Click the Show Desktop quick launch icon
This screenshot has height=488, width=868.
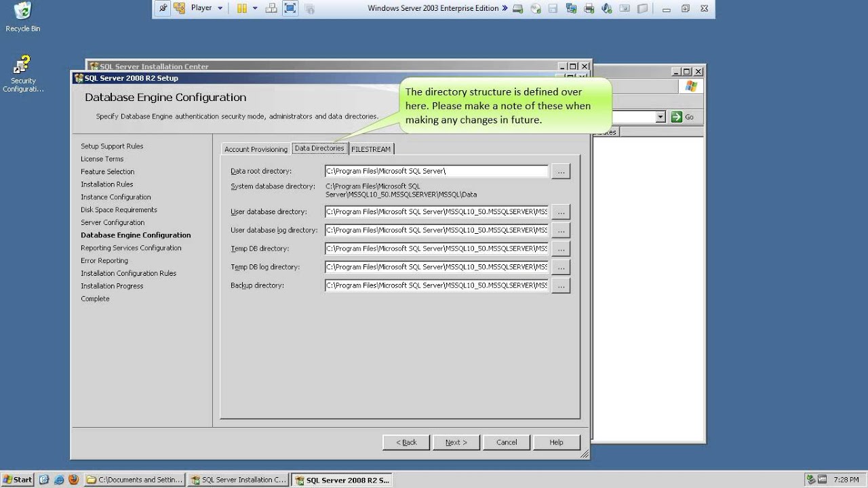click(x=45, y=480)
